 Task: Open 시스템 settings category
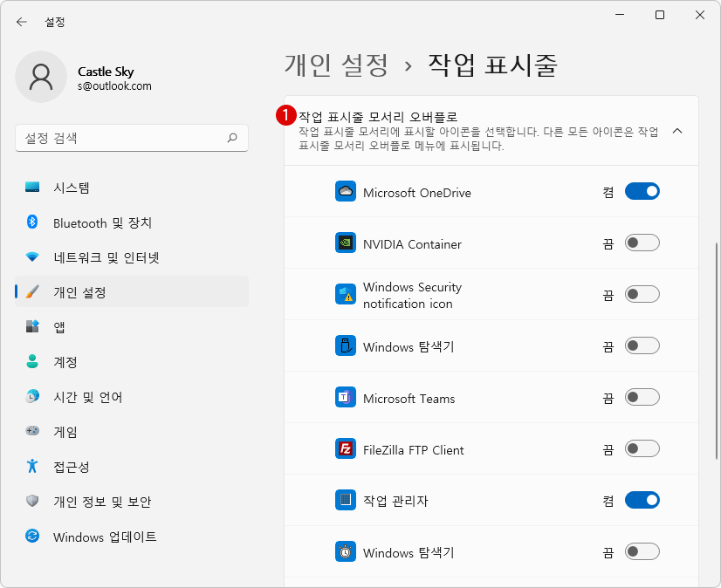click(132, 188)
